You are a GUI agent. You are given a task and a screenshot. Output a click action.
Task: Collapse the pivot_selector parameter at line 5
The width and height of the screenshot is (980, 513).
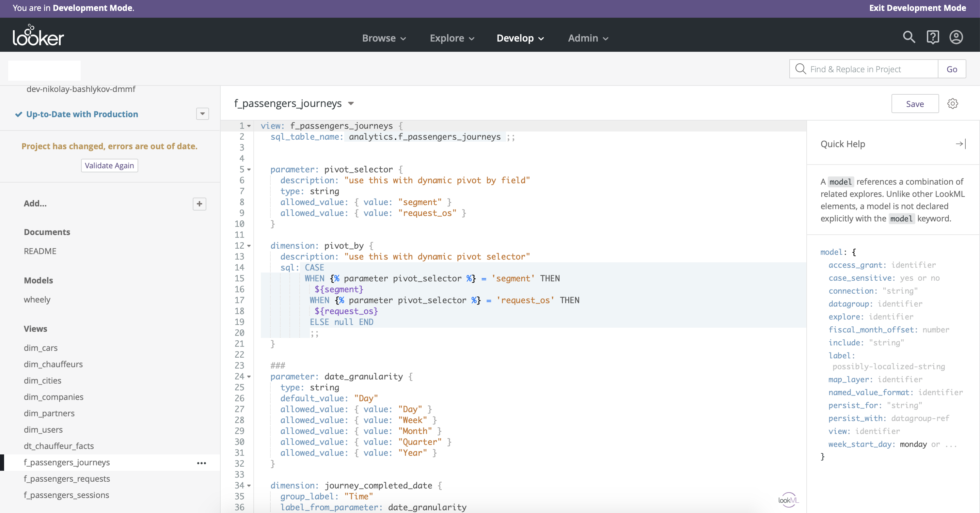pyautogui.click(x=249, y=170)
